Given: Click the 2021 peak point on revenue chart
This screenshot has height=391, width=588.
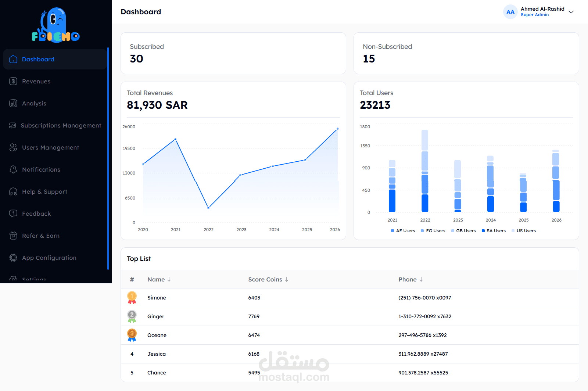Looking at the screenshot, I should click(x=176, y=139).
